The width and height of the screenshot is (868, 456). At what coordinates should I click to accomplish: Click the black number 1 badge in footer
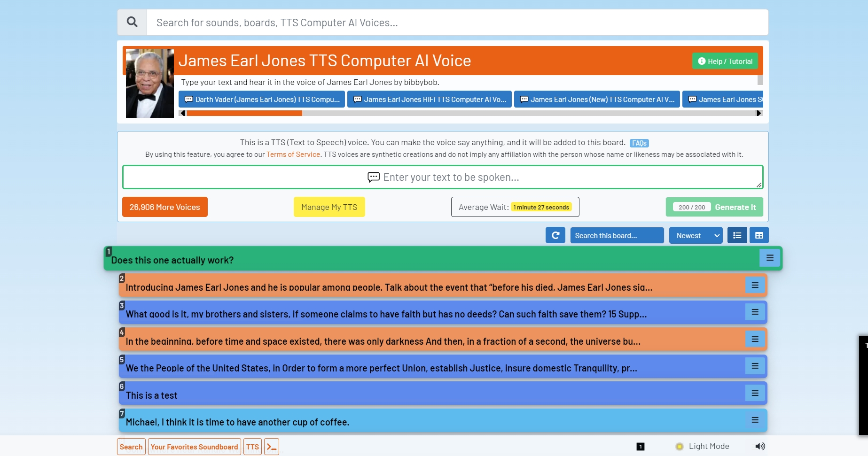pos(640,447)
